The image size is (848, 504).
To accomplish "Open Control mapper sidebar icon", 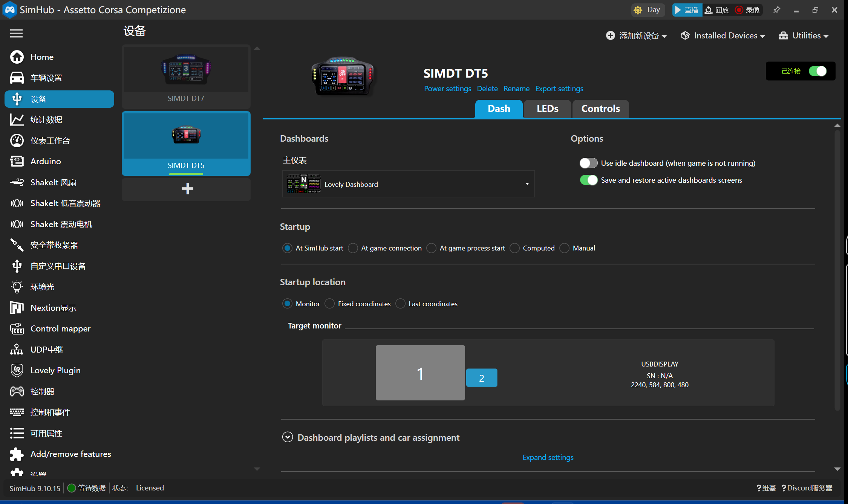I will (17, 329).
